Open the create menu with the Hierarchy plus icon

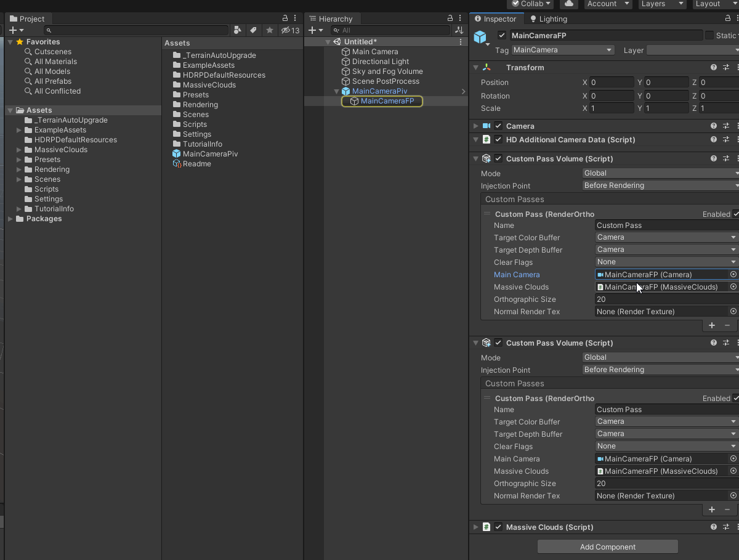pos(311,30)
